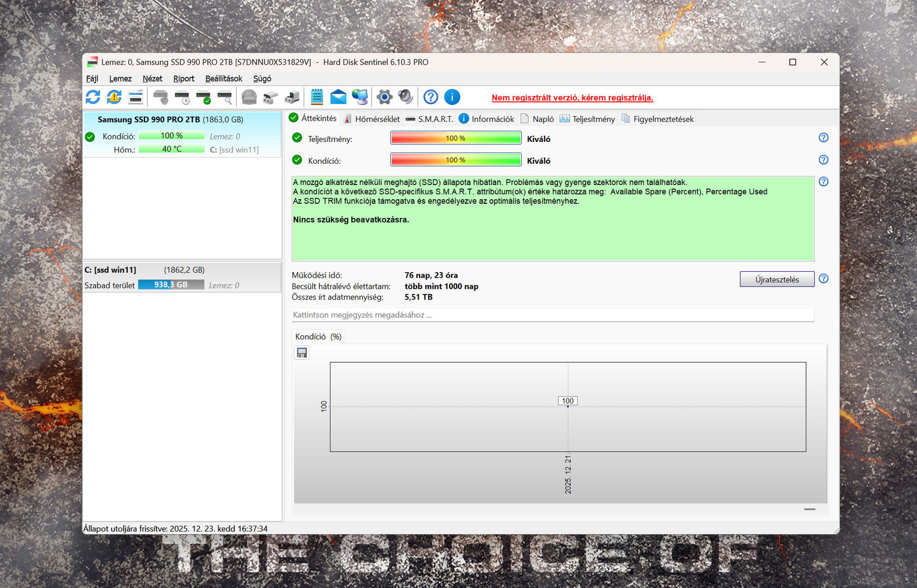917x588 pixels.
Task: Open the Teljesítmény tab
Action: (588, 119)
